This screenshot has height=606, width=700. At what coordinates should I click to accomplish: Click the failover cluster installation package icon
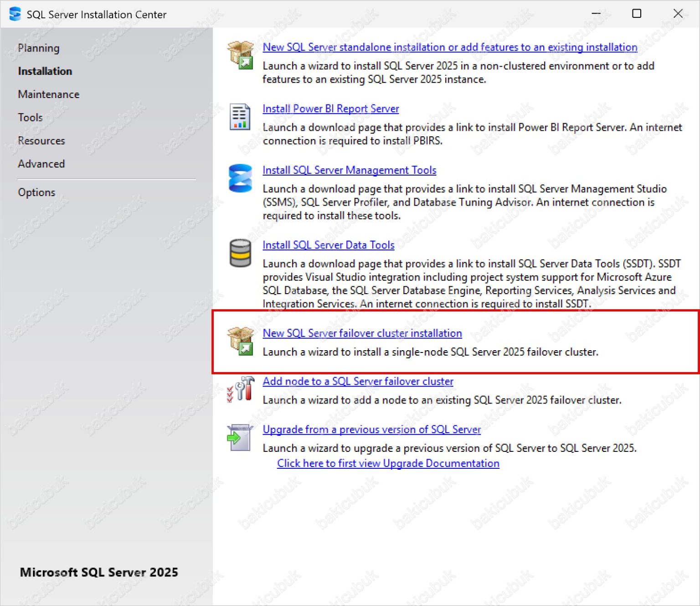[240, 341]
